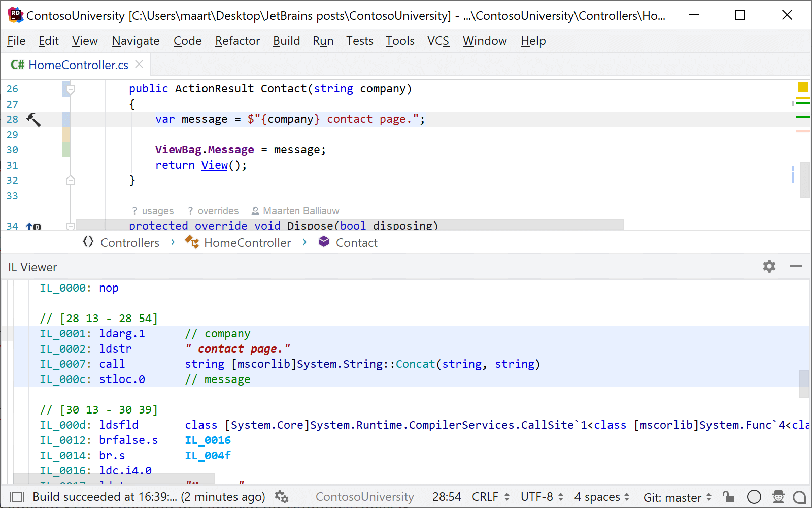Select the hammer icon on line 28
Screen dimensions: 812x508
[x=33, y=119]
